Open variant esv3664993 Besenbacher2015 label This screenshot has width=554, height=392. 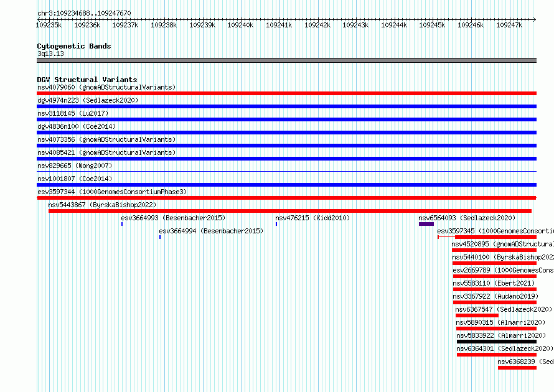point(173,218)
